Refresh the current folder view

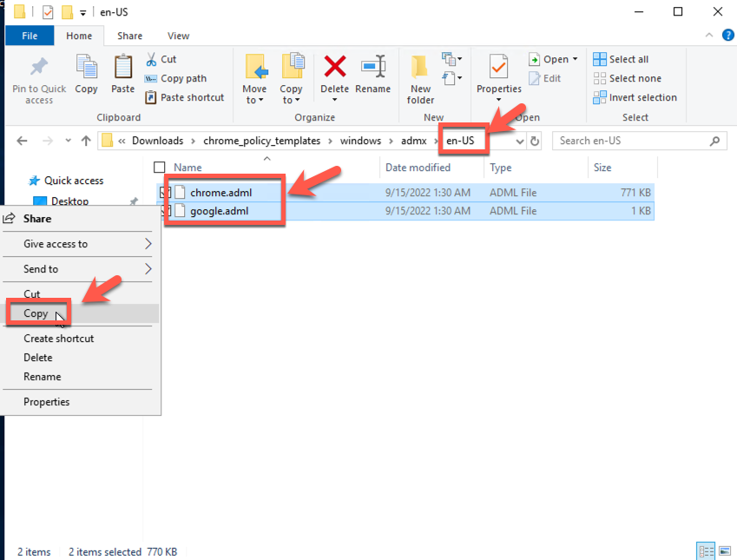pyautogui.click(x=535, y=141)
